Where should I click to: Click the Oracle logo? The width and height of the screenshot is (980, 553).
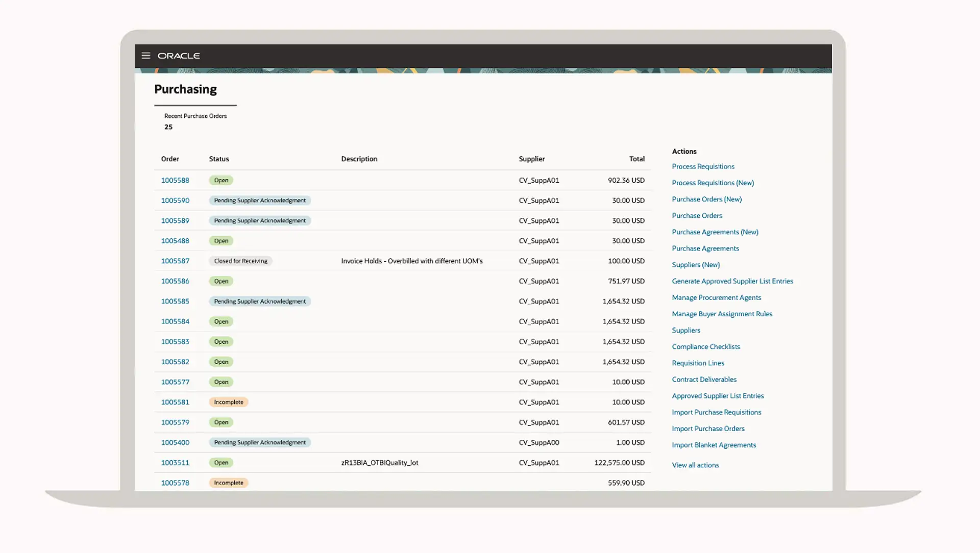179,56
